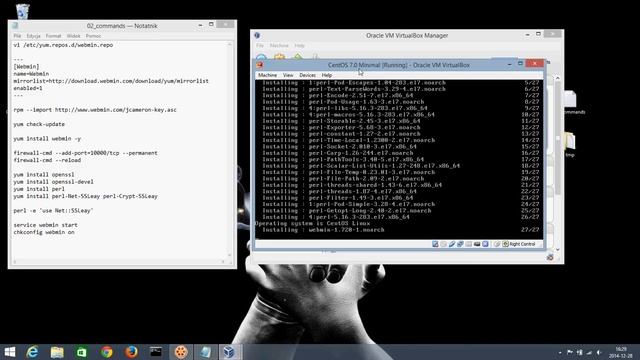Screen dimensions: 640x360
Task: Click the 'chkconfig webmin on' line in Notepad
Action: pyautogui.click(x=44, y=232)
